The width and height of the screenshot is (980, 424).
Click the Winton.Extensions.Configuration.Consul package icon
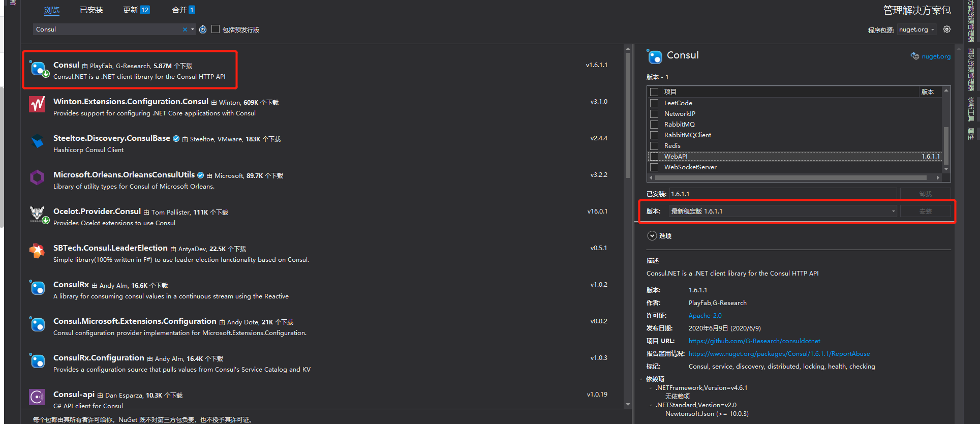pos(37,105)
